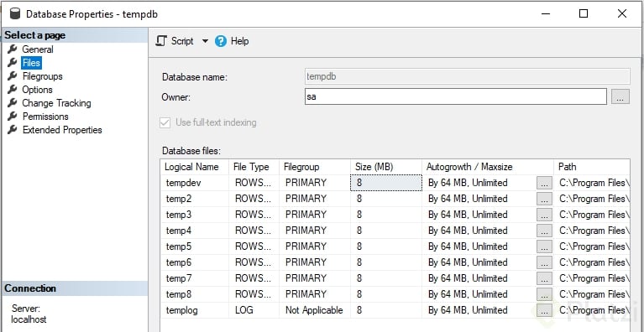Click the Not Applicable filegroup cell
The width and height of the screenshot is (644, 332).
[315, 310]
